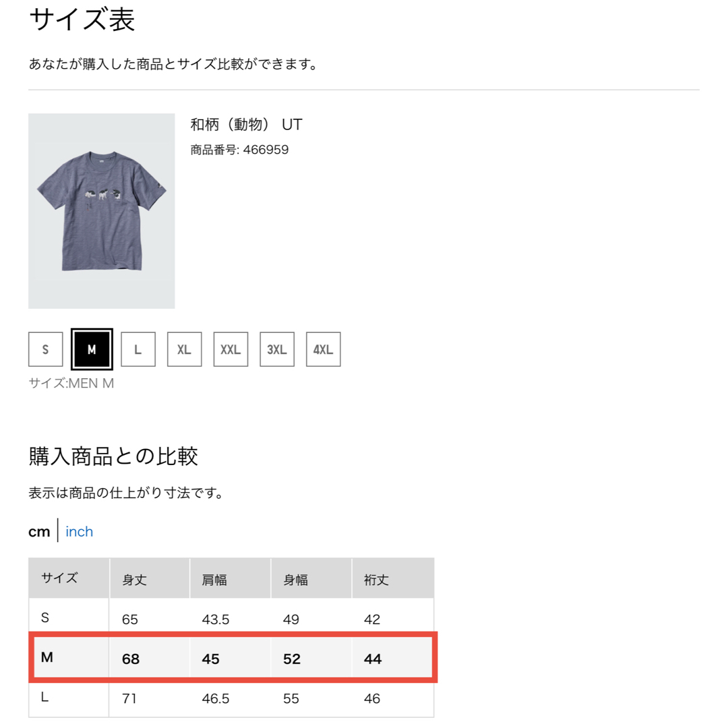
Task: Pick the 4XL size box
Action: (x=323, y=349)
